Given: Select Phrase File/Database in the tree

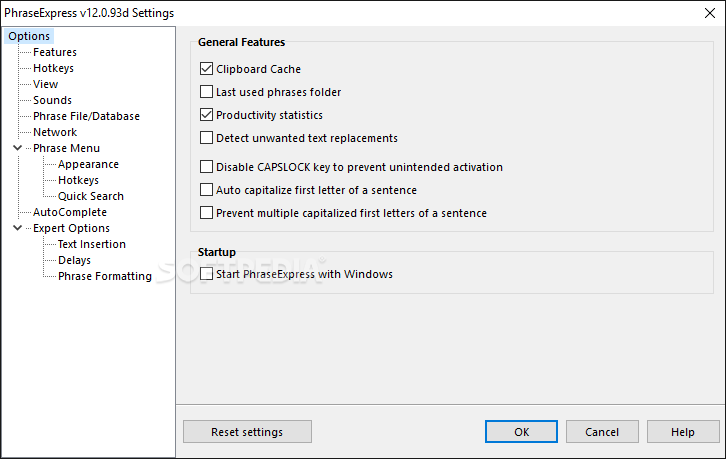Looking at the screenshot, I should (86, 116).
